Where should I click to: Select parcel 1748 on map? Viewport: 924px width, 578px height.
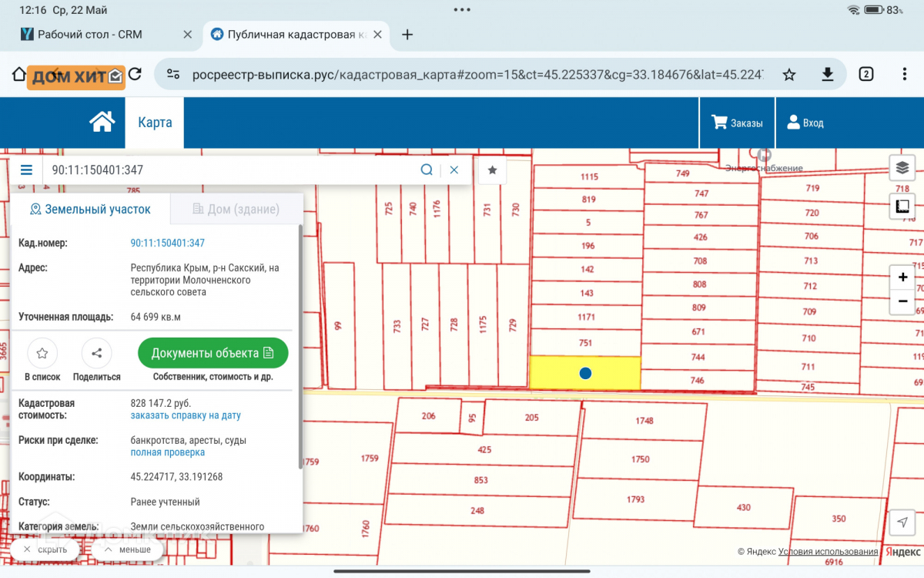[x=644, y=420]
